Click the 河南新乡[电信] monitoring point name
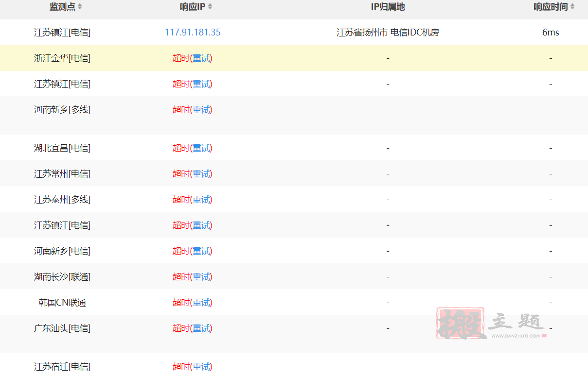The height and width of the screenshot is (376, 588). click(62, 251)
